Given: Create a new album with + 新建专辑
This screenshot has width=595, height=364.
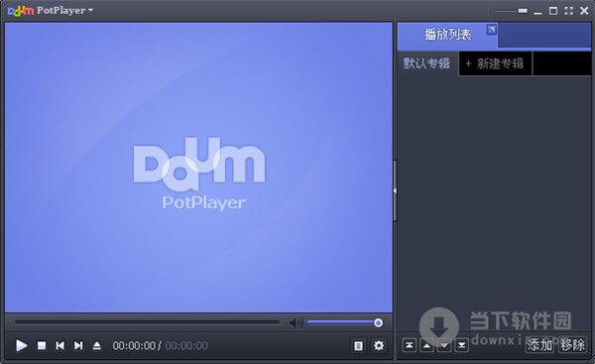Looking at the screenshot, I should point(495,63).
